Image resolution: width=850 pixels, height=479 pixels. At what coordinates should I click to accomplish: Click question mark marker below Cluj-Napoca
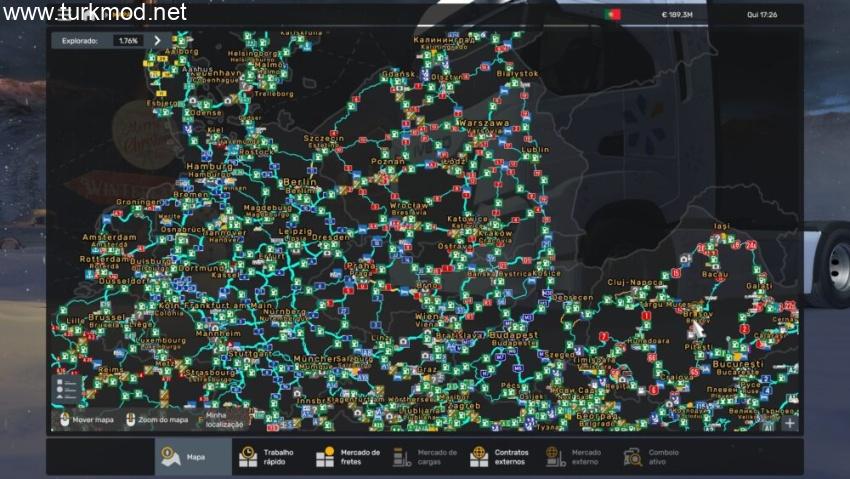point(635,292)
